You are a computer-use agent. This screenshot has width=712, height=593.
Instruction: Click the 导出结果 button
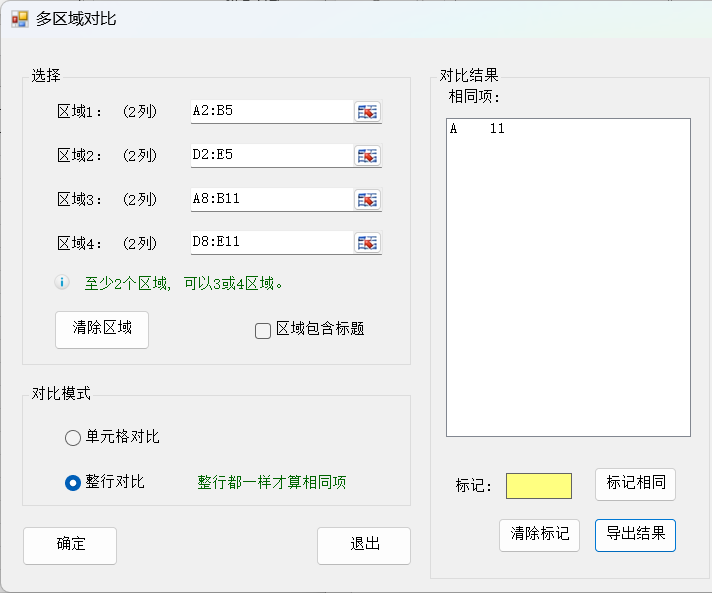tap(635, 535)
